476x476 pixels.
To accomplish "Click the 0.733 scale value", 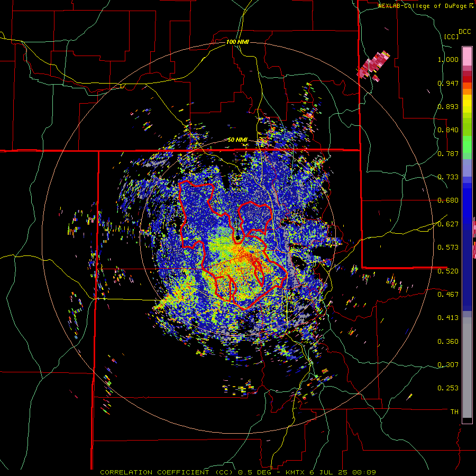I will point(448,177).
